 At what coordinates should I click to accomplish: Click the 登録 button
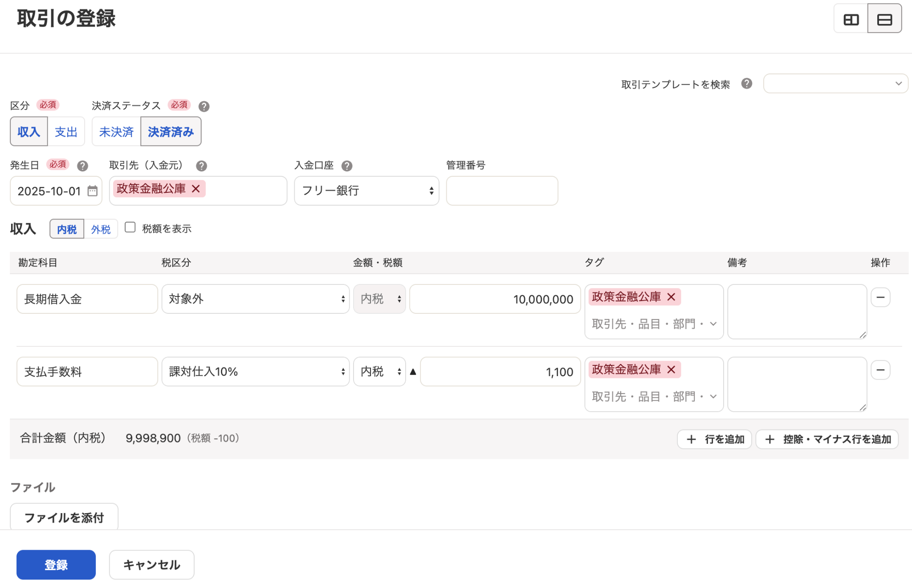click(56, 565)
